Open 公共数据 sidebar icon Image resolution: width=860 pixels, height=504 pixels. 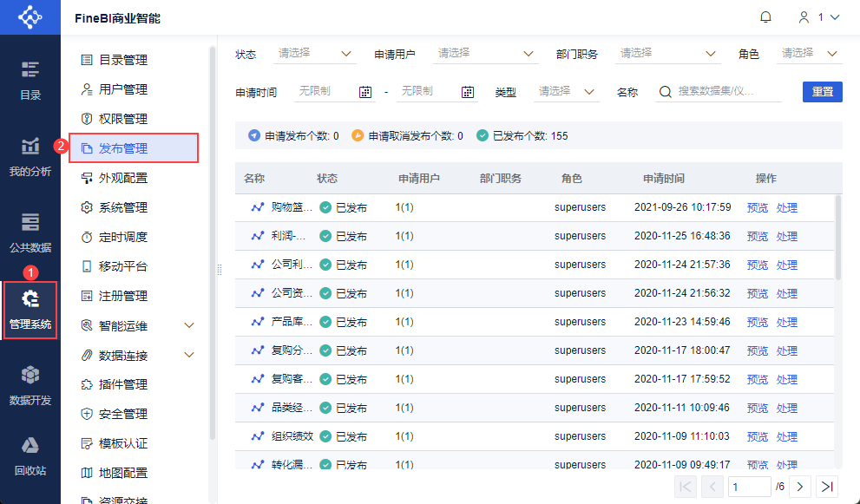click(x=30, y=232)
